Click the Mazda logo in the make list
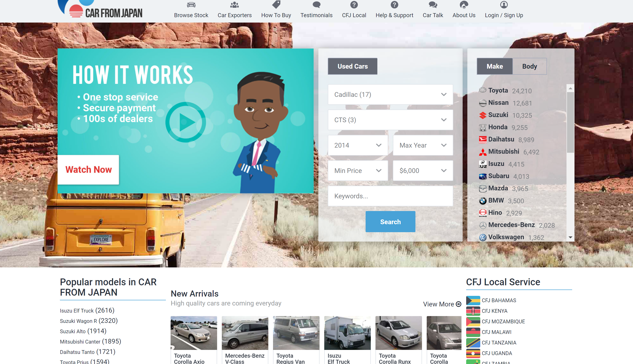Viewport: 633px width, 364px height. [x=483, y=188]
